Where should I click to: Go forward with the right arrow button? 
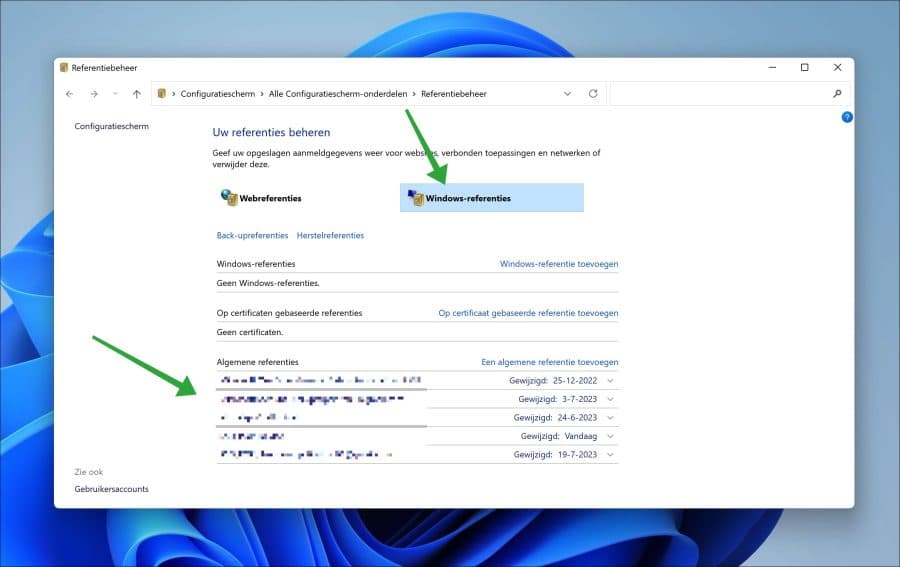point(94,94)
